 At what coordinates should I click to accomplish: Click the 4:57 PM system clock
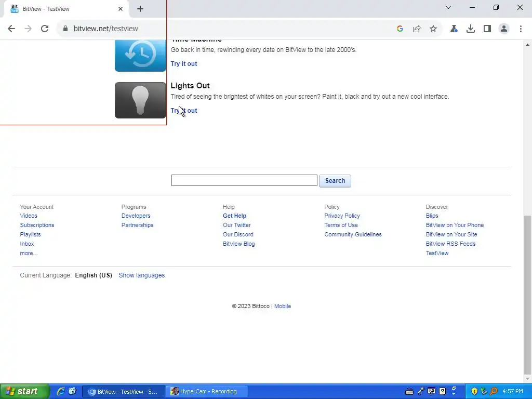tap(513, 392)
